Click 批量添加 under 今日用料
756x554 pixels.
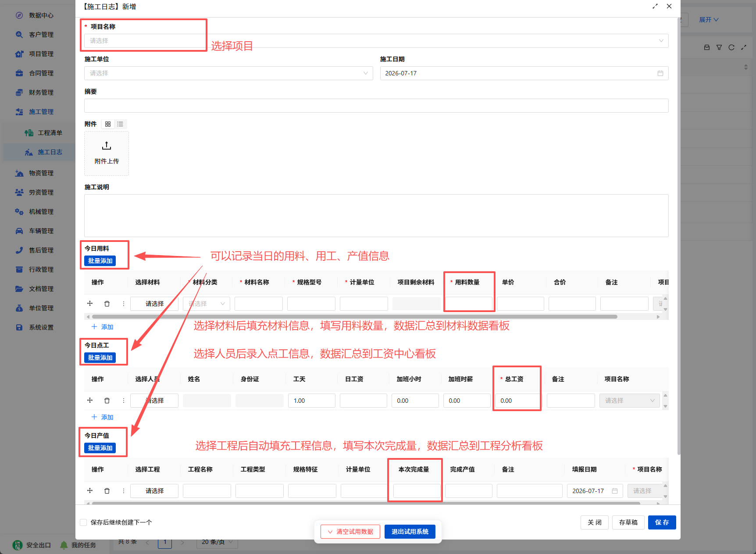[100, 261]
